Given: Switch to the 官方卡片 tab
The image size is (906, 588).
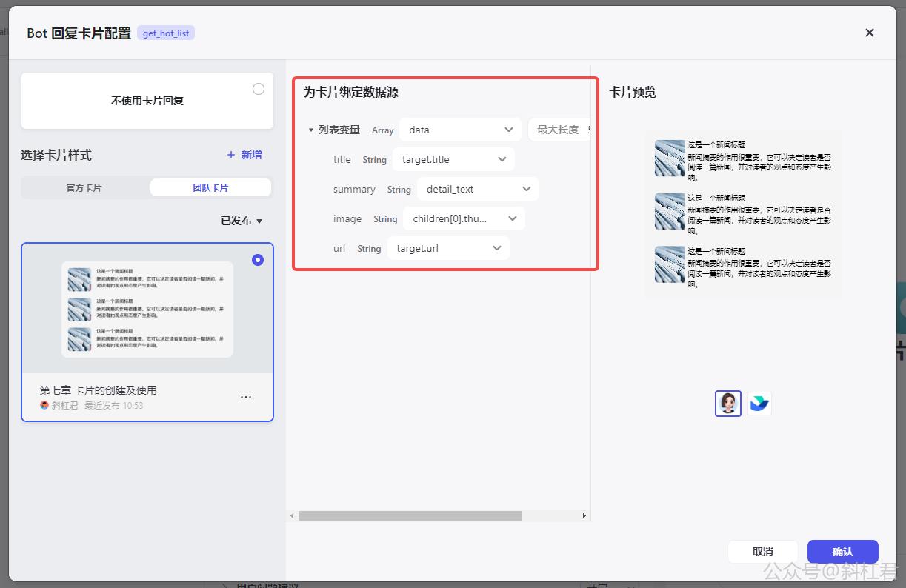Looking at the screenshot, I should point(84,187).
